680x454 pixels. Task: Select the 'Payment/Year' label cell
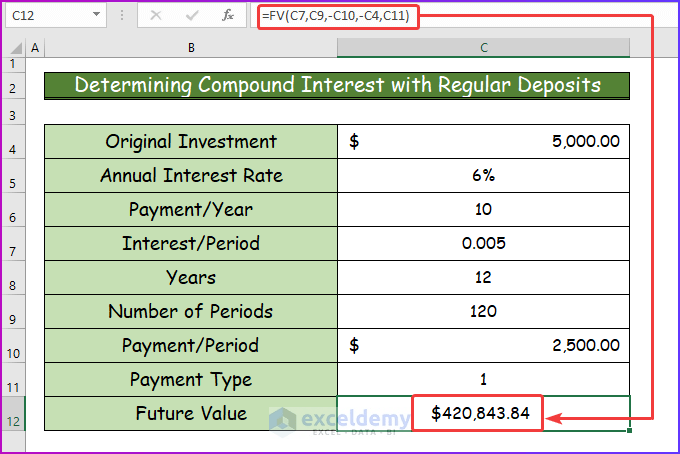point(191,209)
